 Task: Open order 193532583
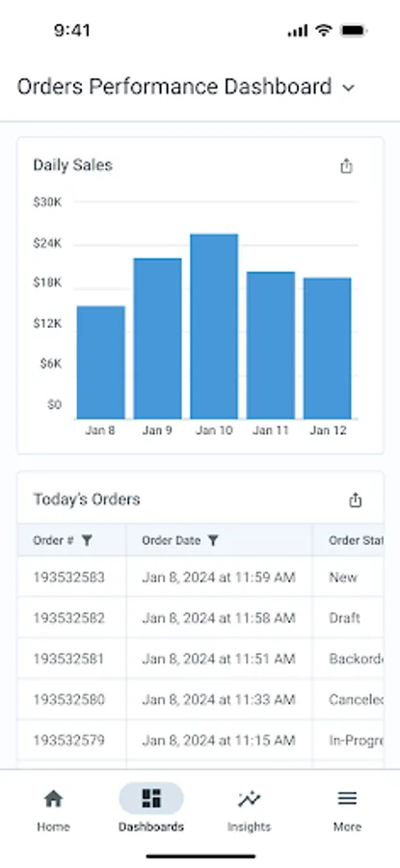(x=68, y=578)
